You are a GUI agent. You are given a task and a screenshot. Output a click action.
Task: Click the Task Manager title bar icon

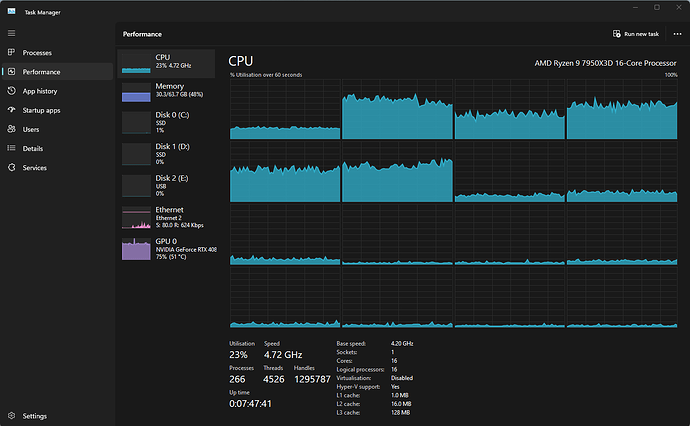click(11, 11)
